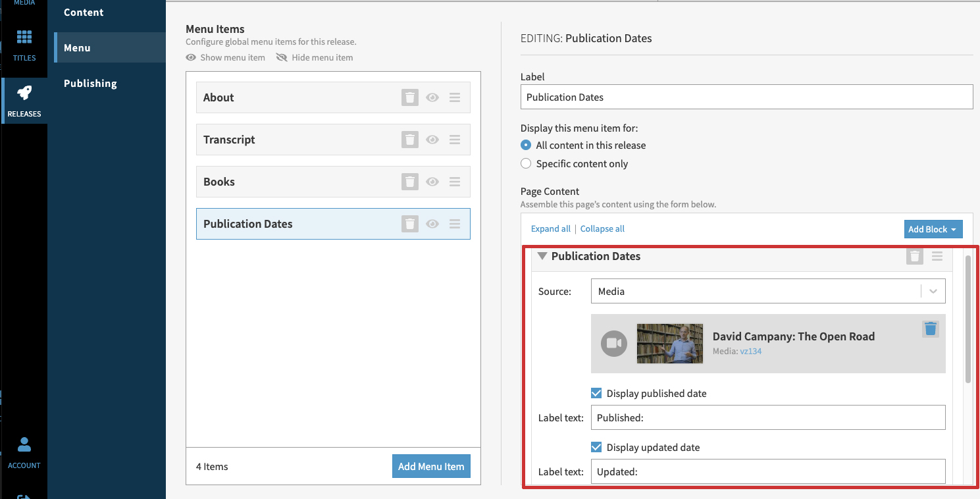Image resolution: width=980 pixels, height=499 pixels.
Task: Collapse the Publication Dates block triangle
Action: coord(542,256)
